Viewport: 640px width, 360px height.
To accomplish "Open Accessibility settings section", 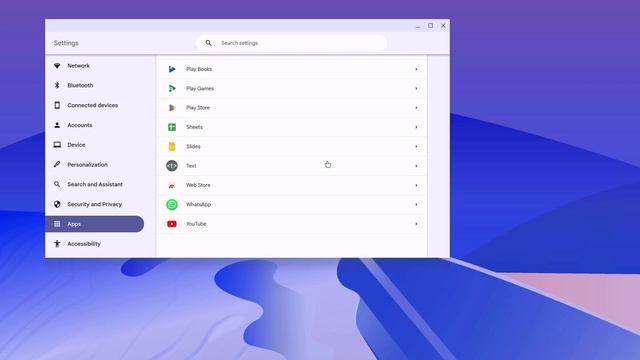I will [x=94, y=244].
